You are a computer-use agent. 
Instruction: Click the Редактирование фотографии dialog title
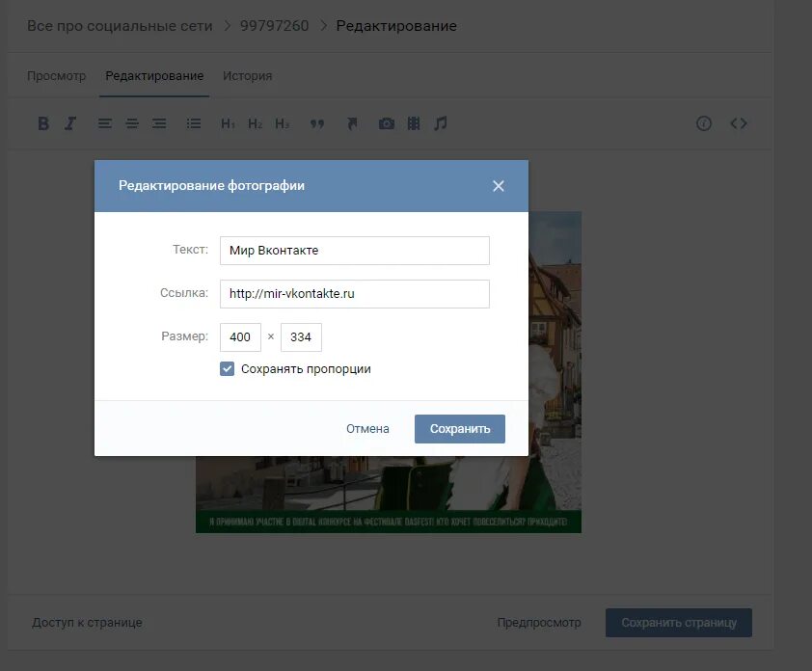(x=211, y=185)
